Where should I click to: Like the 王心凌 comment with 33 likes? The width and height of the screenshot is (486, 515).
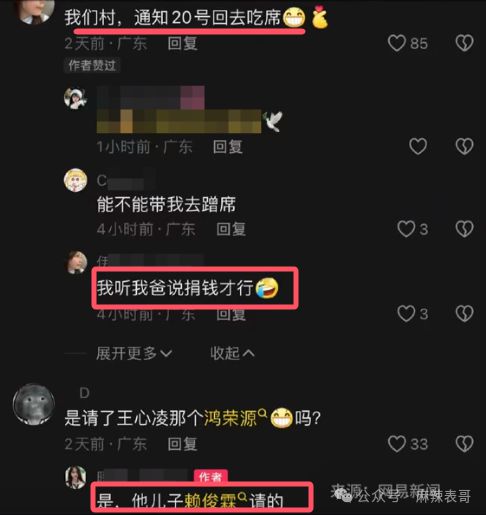(397, 444)
